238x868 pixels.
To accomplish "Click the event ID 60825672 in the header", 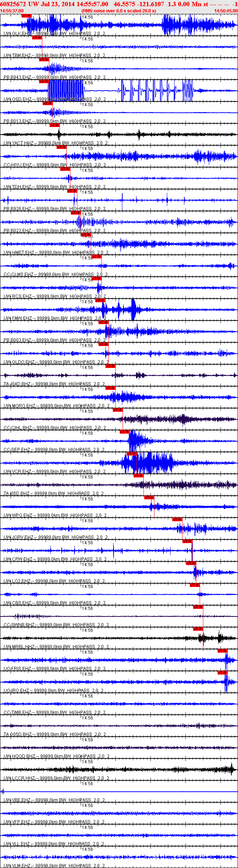I will point(13,4).
